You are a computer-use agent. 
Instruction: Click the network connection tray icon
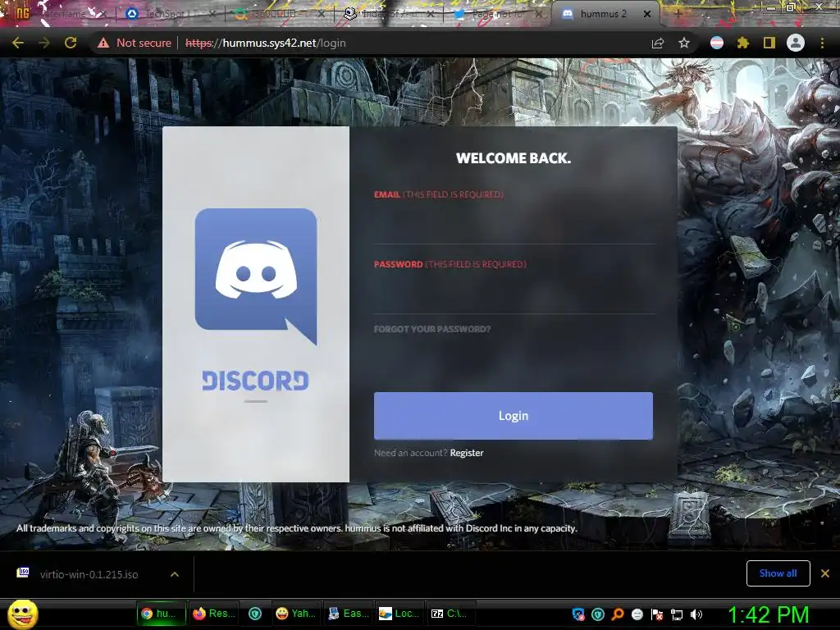tap(677, 614)
